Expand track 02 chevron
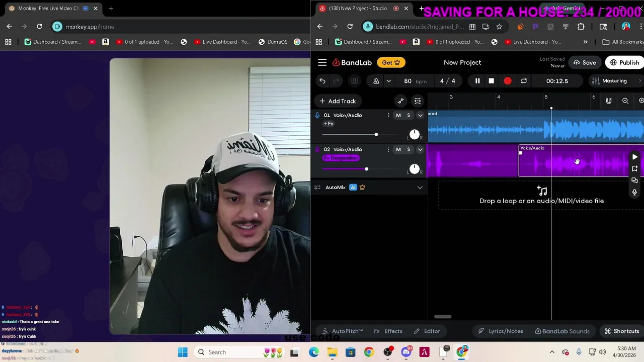The height and width of the screenshot is (362, 644). point(420,149)
